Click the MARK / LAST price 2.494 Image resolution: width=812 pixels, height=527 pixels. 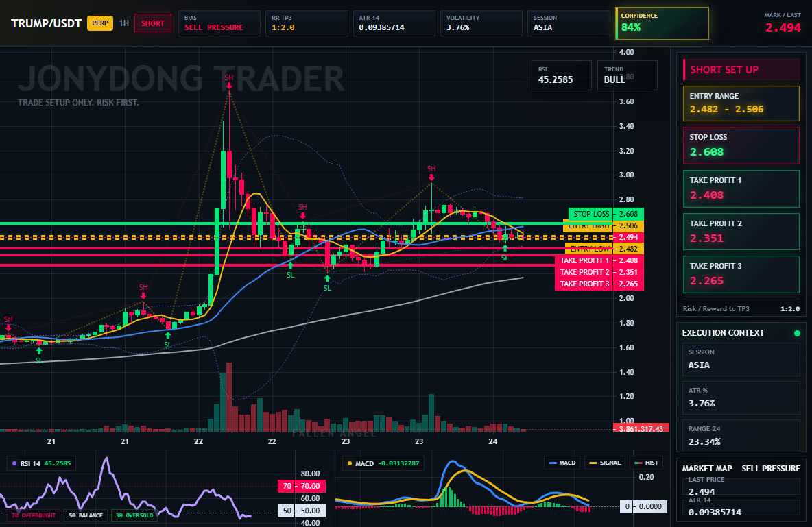[x=783, y=28]
